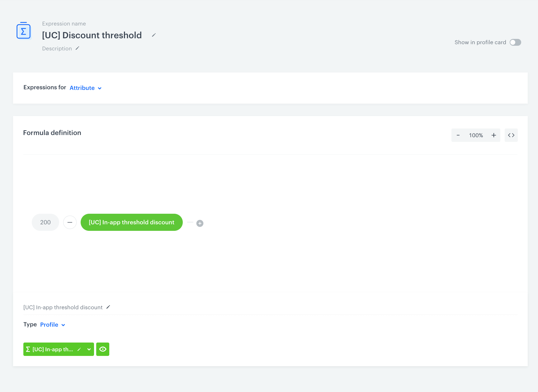The width and height of the screenshot is (538, 392).
Task: Open code view with angle brackets icon
Action: click(511, 135)
